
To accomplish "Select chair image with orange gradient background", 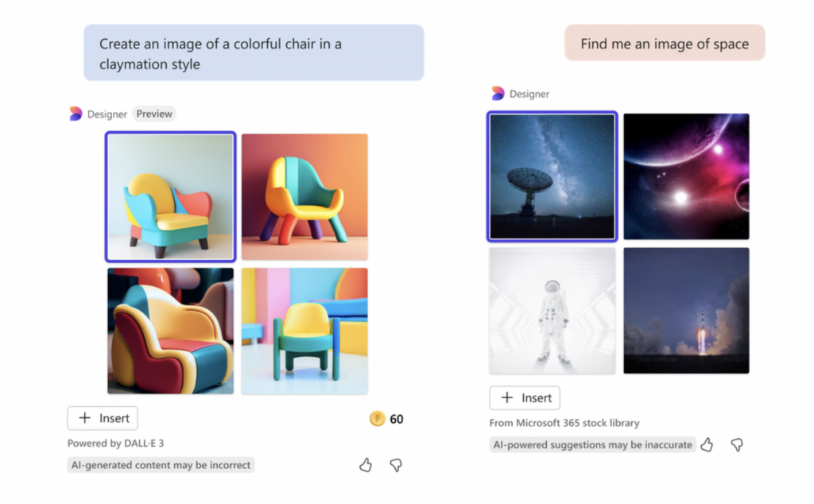I will click(x=304, y=196).
